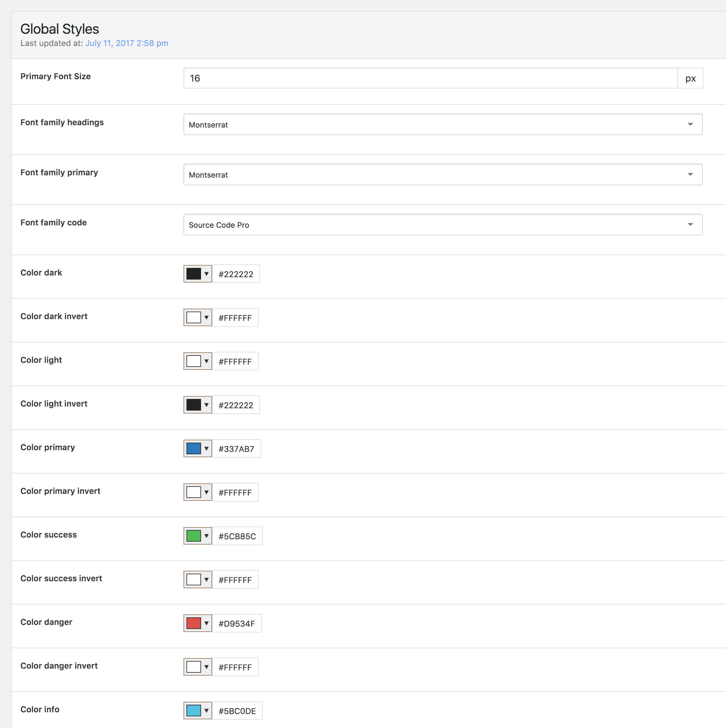Click the last updated date link

coord(127,43)
